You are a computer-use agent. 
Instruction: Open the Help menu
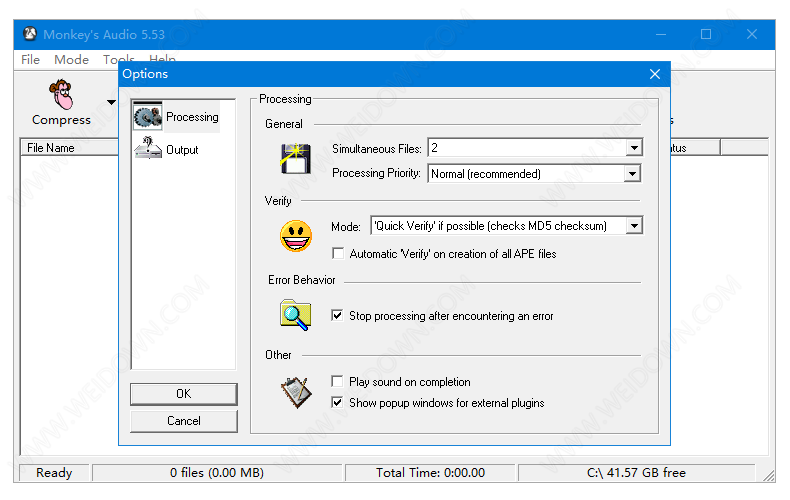coord(162,59)
